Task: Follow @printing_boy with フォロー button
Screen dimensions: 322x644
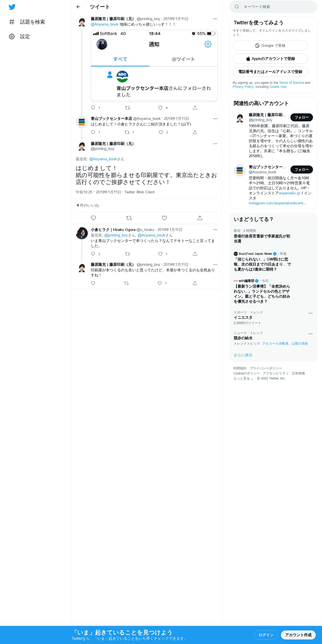Action: 302,117
